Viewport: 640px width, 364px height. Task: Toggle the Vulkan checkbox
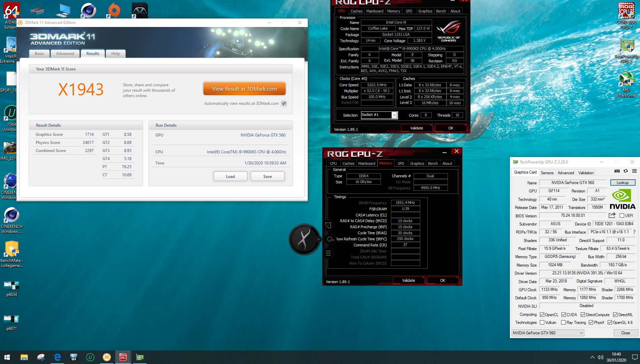(542, 323)
